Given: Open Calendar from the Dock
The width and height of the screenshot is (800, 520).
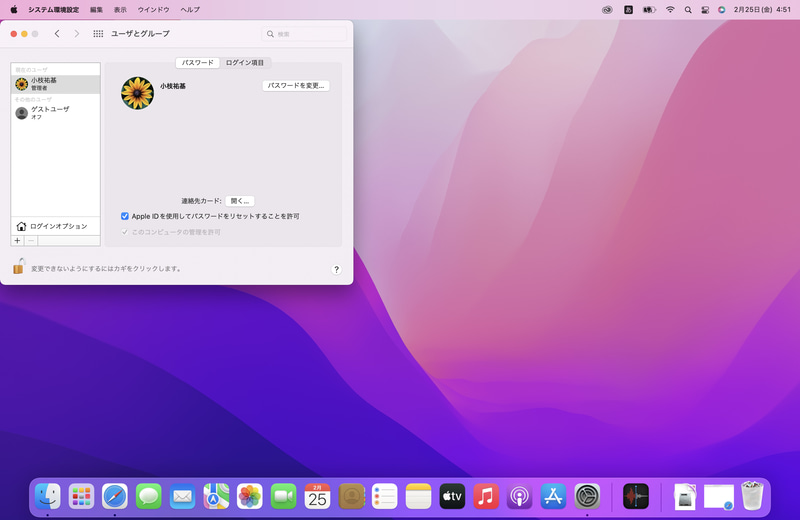Looking at the screenshot, I should pyautogui.click(x=317, y=496).
